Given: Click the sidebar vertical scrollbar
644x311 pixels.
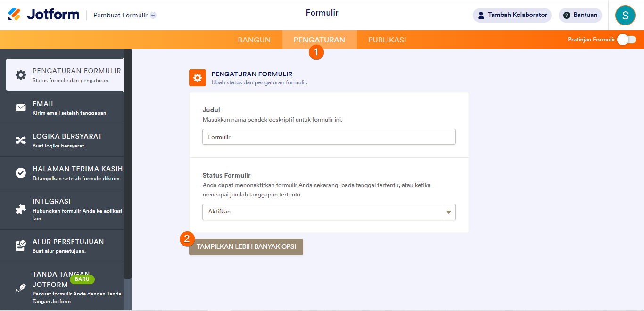Looking at the screenshot, I should (x=127, y=165).
